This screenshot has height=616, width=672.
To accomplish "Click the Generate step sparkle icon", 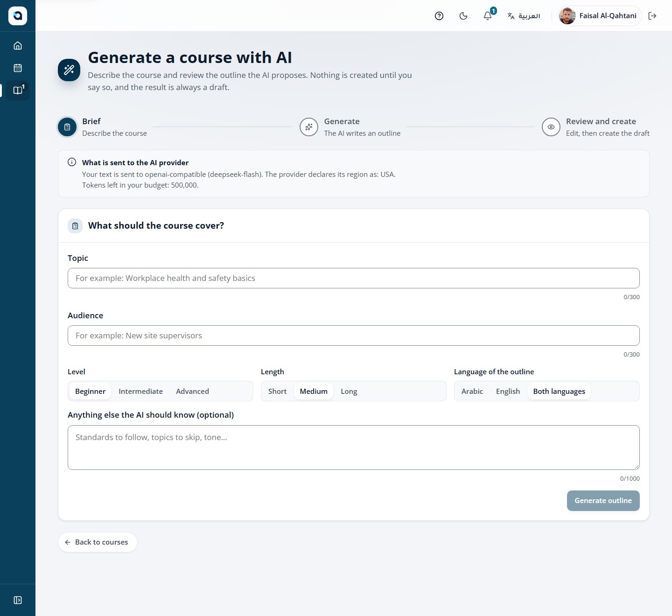I will pyautogui.click(x=309, y=127).
